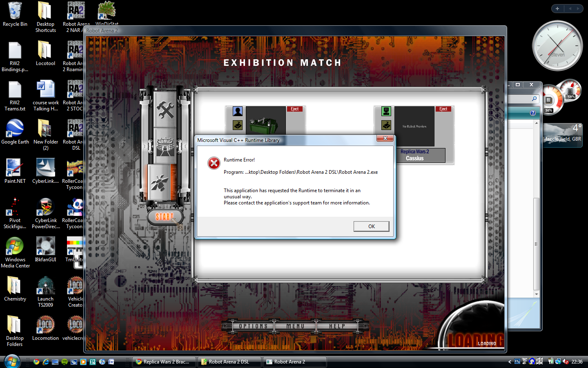588x368 pixels.
Task: Open the Recycle Bin on the desktop
Action: coord(15,15)
